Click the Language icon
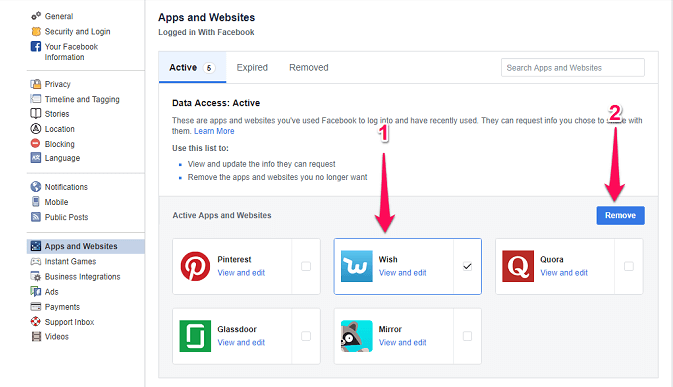 [x=36, y=158]
